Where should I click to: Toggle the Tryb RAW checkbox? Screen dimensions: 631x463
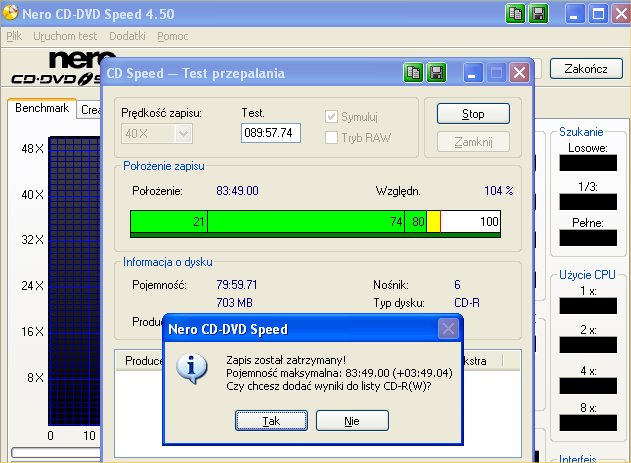coord(331,138)
